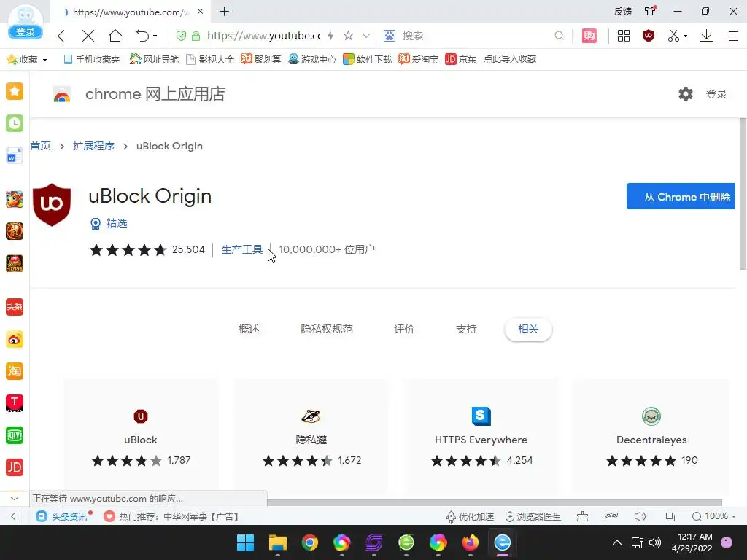Bookmark page with the star icon
The width and height of the screenshot is (747, 560).
coord(348,36)
